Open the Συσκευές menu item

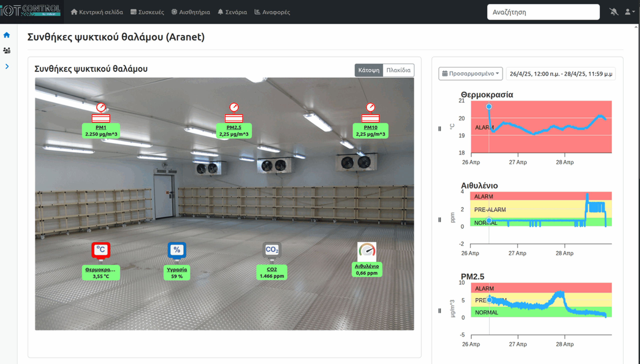(x=147, y=12)
